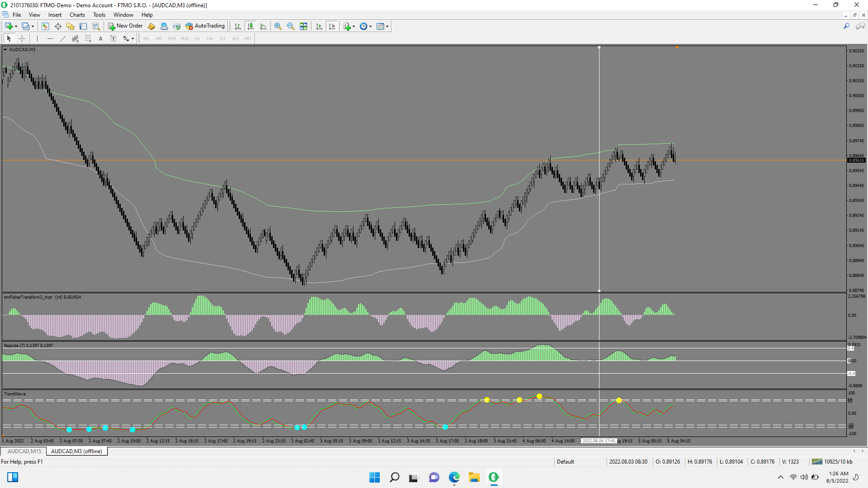The width and height of the screenshot is (868, 488).
Task: Zoom in on the chart
Action: click(x=278, y=26)
